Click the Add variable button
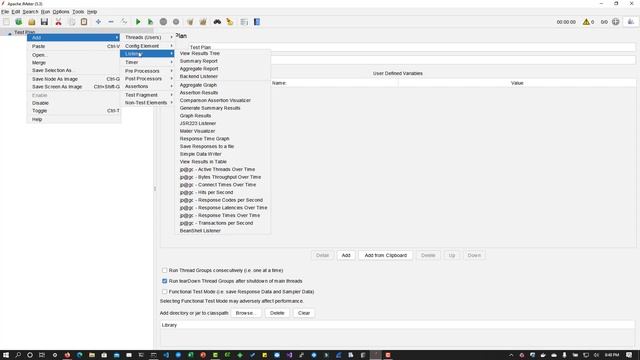 click(346, 255)
